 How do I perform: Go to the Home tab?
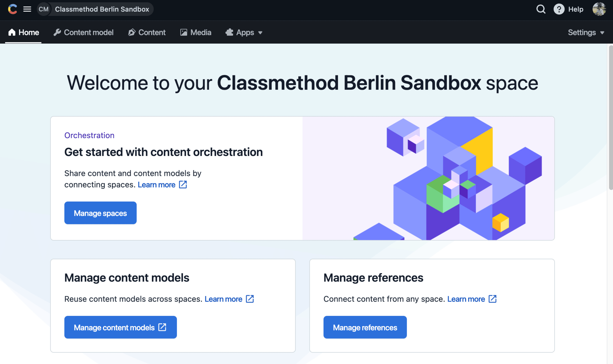pyautogui.click(x=23, y=32)
